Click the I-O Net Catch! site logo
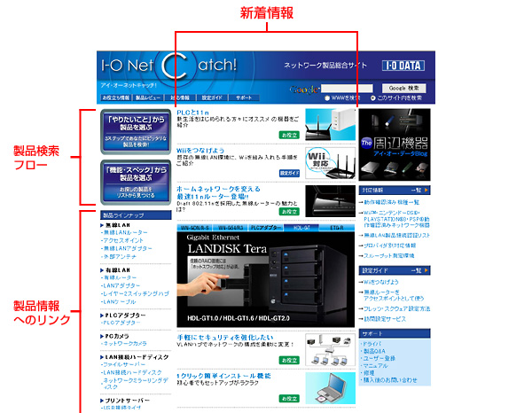Viewport: 532px width, 413px height. (x=169, y=66)
